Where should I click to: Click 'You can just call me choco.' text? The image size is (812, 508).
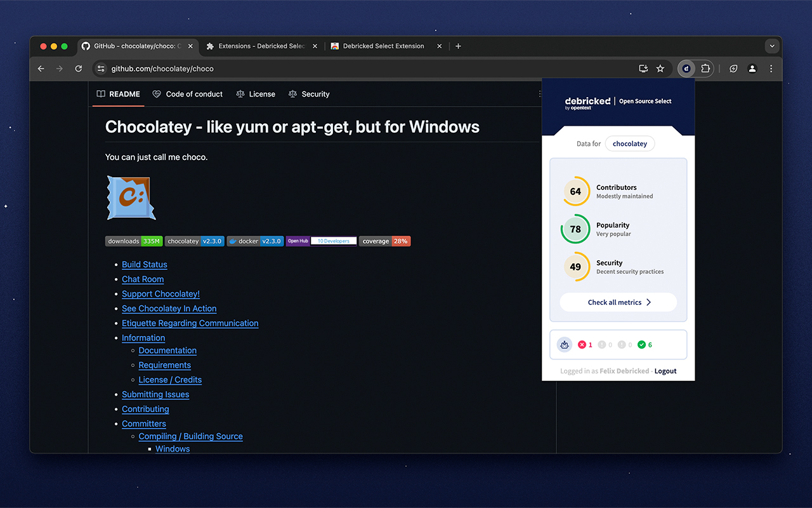(157, 157)
